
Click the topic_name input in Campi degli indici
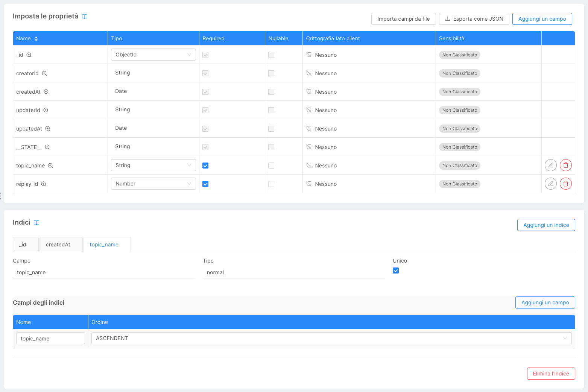tap(50, 338)
